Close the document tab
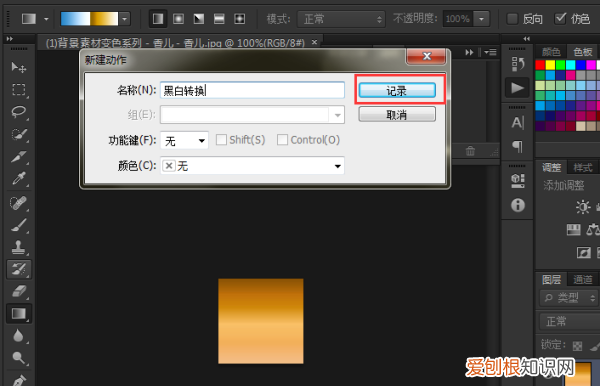The height and width of the screenshot is (386, 600). coord(314,42)
